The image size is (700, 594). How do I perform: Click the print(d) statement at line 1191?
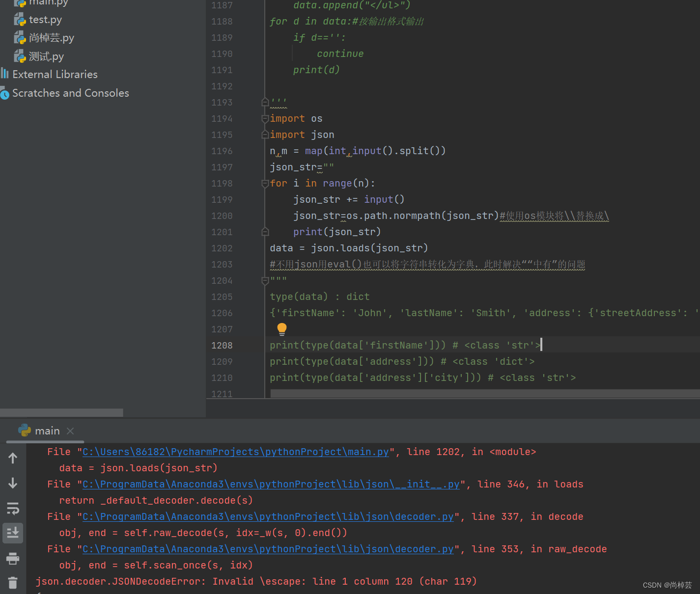click(316, 70)
